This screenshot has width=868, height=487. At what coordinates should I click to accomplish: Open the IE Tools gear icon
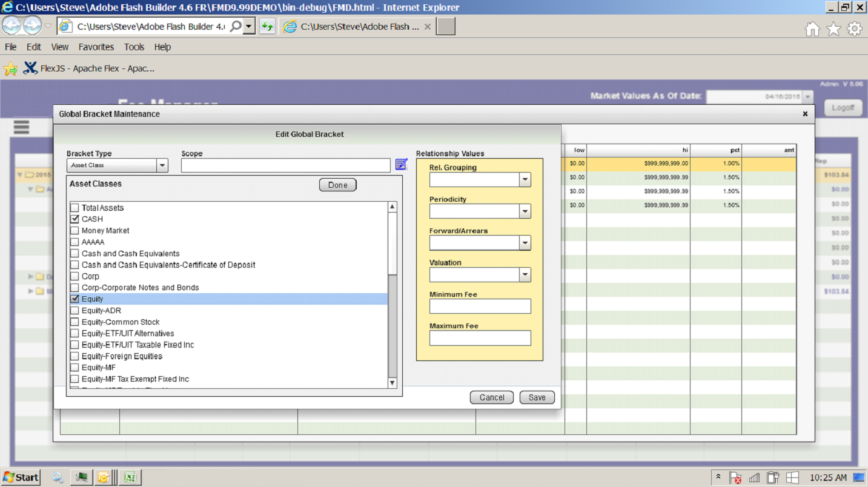(855, 29)
